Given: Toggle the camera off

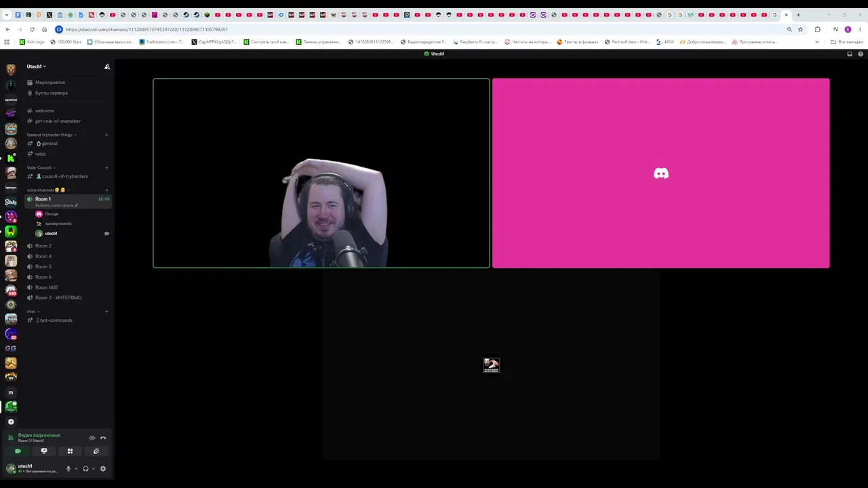Looking at the screenshot, I should click(x=18, y=451).
